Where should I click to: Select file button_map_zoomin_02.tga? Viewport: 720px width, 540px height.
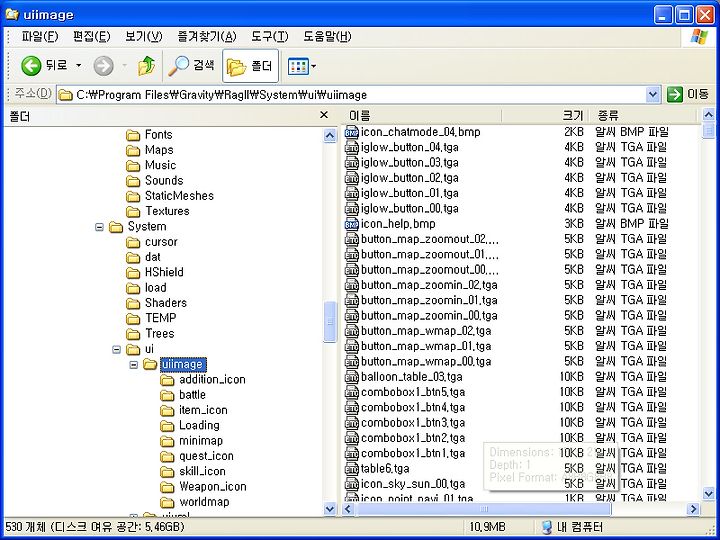click(x=429, y=285)
